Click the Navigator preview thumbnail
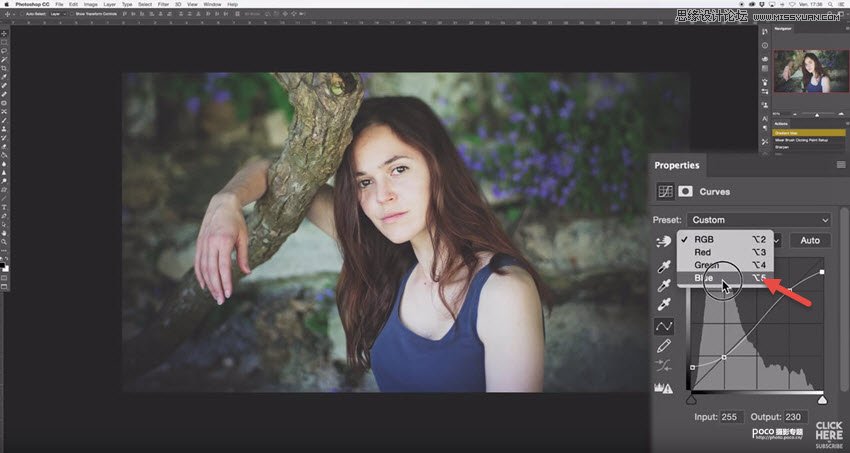Viewport: 850px width, 453px height. pyautogui.click(x=810, y=71)
